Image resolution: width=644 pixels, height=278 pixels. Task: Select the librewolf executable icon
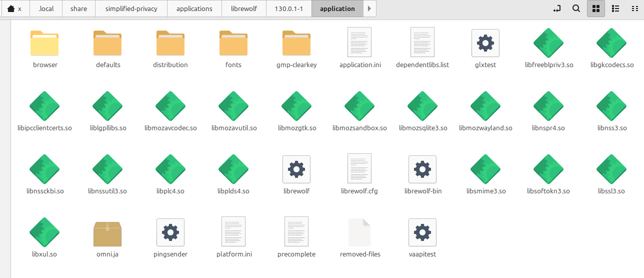tap(296, 169)
